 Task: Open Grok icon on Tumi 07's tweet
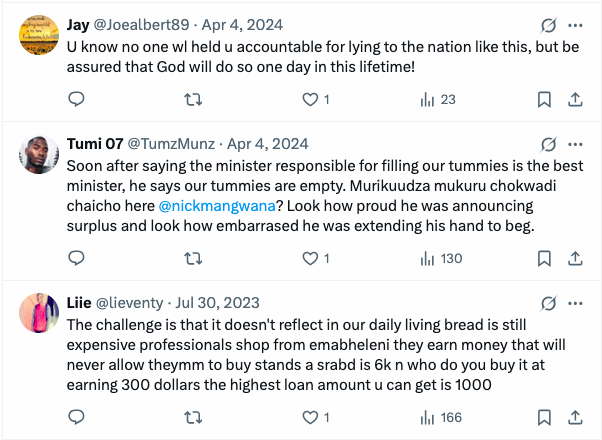pyautogui.click(x=547, y=143)
